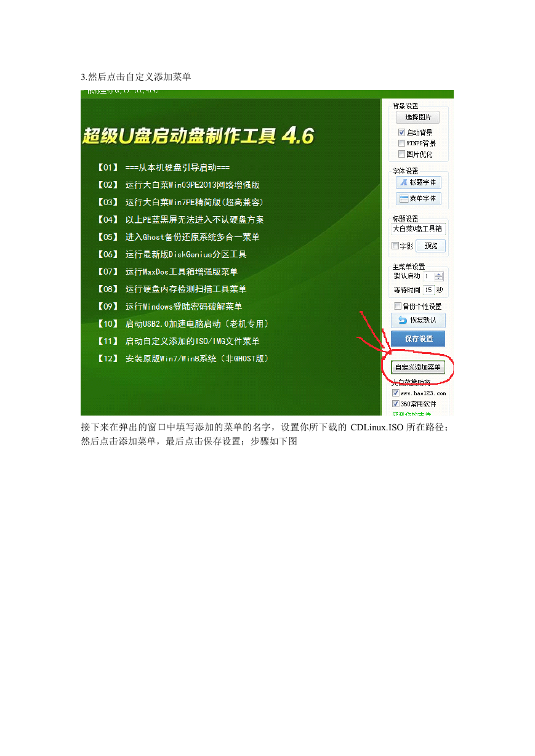Click the blue 保存设置 button
This screenshot has width=535, height=756.
(418, 339)
